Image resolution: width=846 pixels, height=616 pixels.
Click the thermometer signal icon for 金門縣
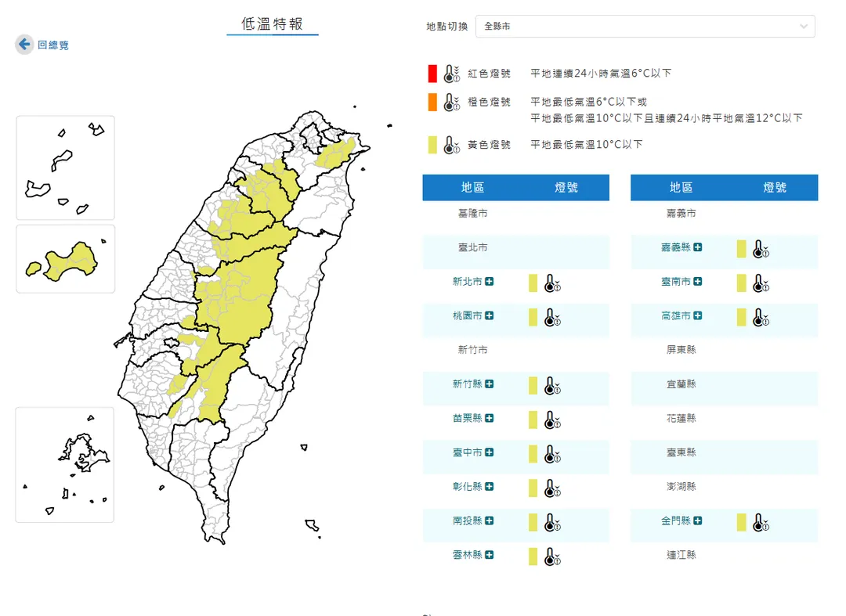761,523
